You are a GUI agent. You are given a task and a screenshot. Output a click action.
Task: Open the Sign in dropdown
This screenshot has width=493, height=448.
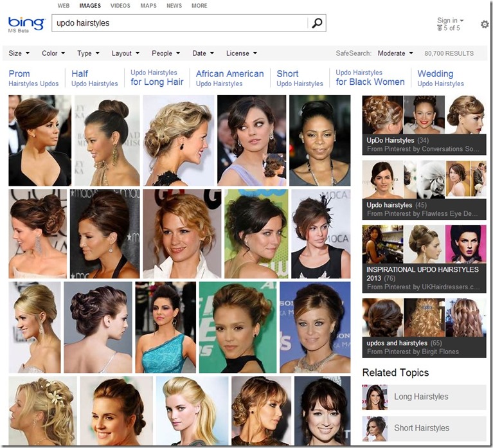pyautogui.click(x=450, y=21)
